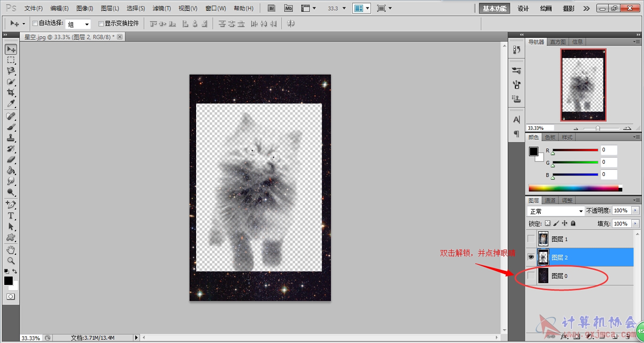Viewport: 644px width, 343px height.
Task: Select the Move tool in the toolbox
Action: pyautogui.click(x=11, y=49)
